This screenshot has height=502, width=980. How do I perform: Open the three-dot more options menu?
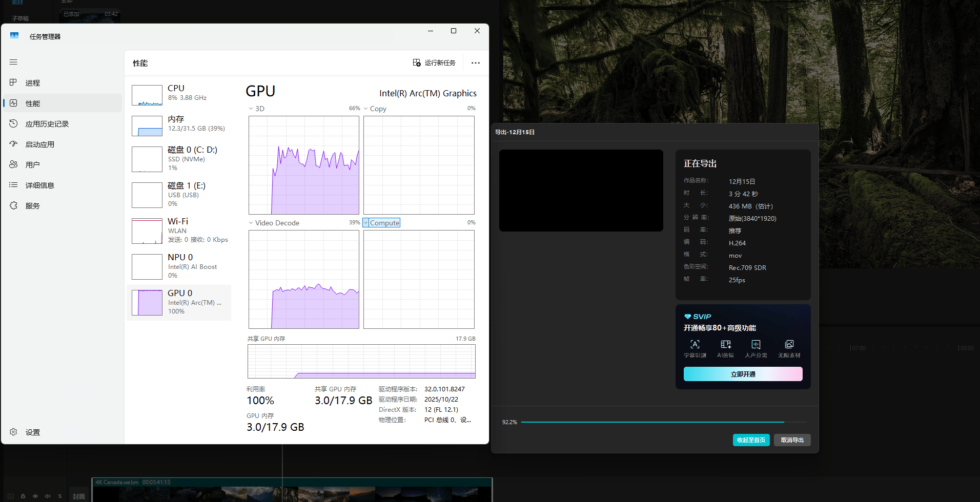tap(476, 63)
